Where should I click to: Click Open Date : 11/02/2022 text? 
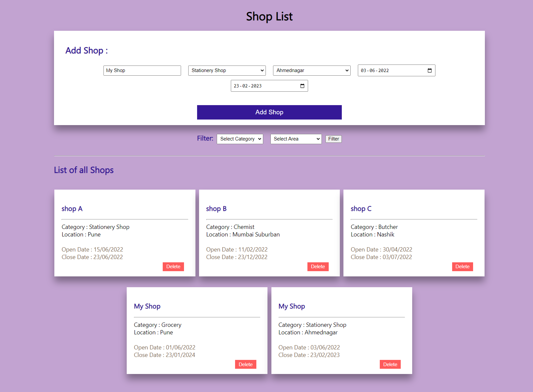click(x=237, y=250)
